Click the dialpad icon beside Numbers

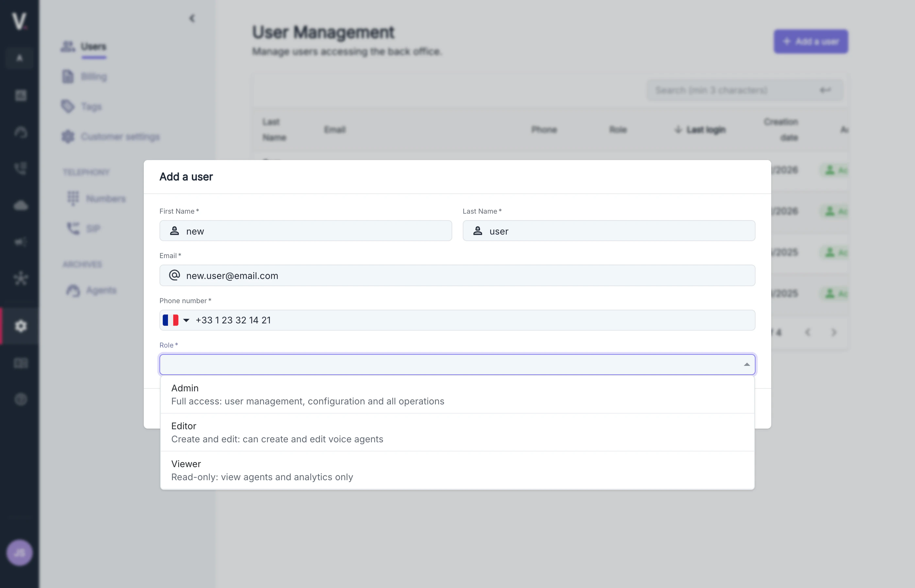click(x=73, y=198)
